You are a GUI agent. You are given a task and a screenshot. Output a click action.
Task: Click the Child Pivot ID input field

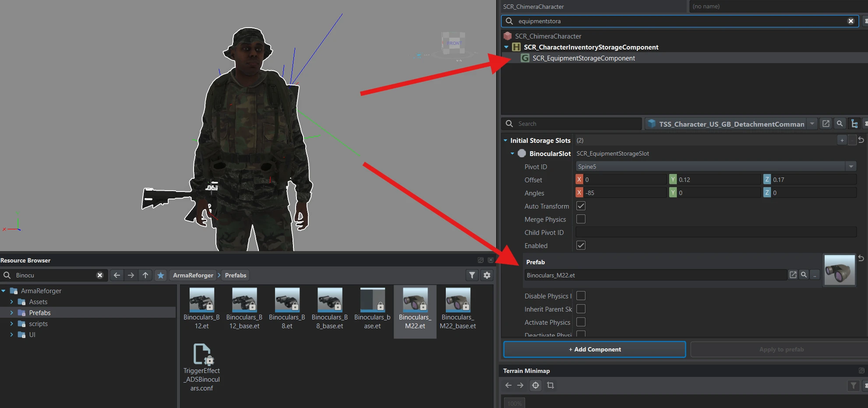(x=716, y=232)
